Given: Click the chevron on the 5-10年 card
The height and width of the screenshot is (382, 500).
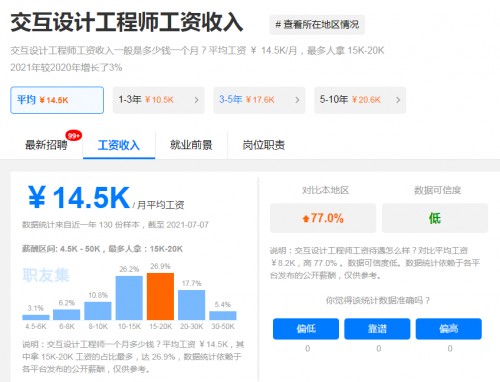Looking at the screenshot, I should point(398,100).
